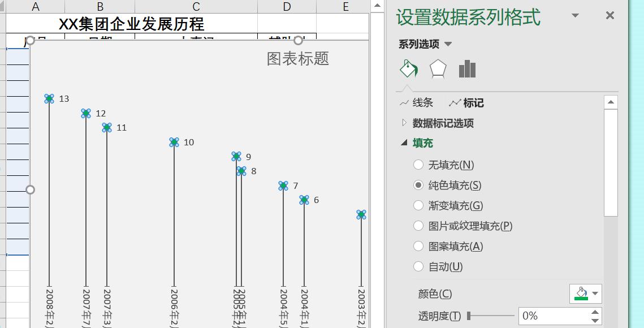The image size is (644, 328).
Task: Click the chart's left-middle resize handle
Action: 31,189
